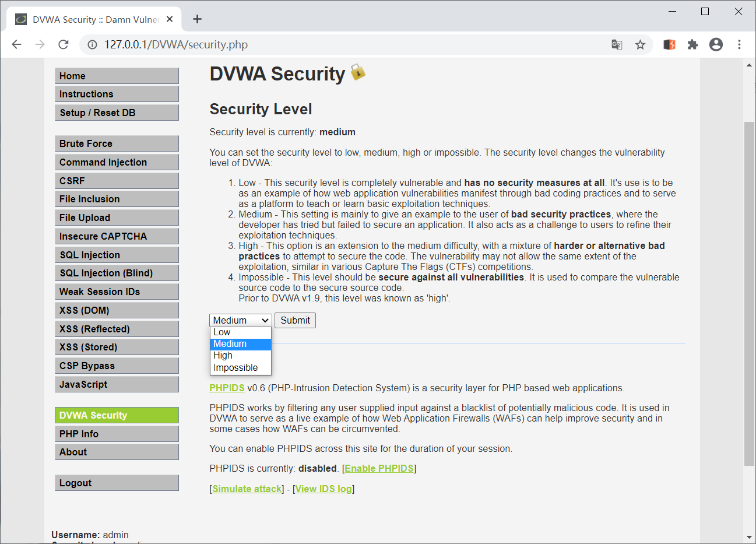Open the PHPIDS link

[227, 388]
